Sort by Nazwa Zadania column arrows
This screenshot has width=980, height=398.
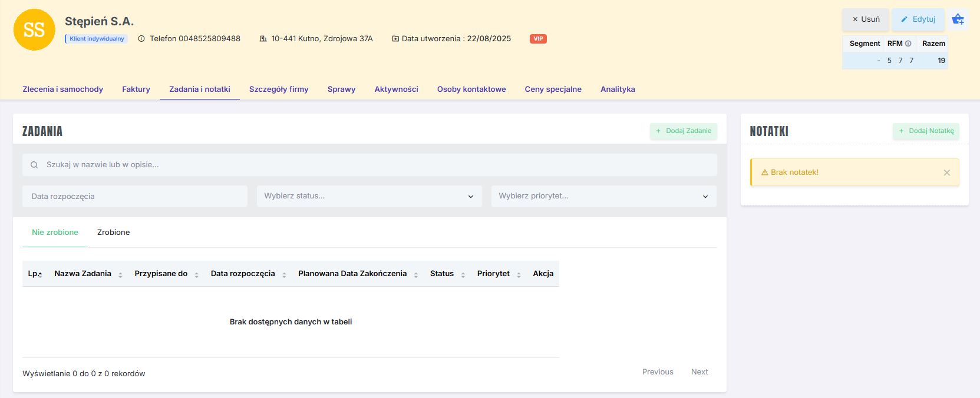point(120,274)
